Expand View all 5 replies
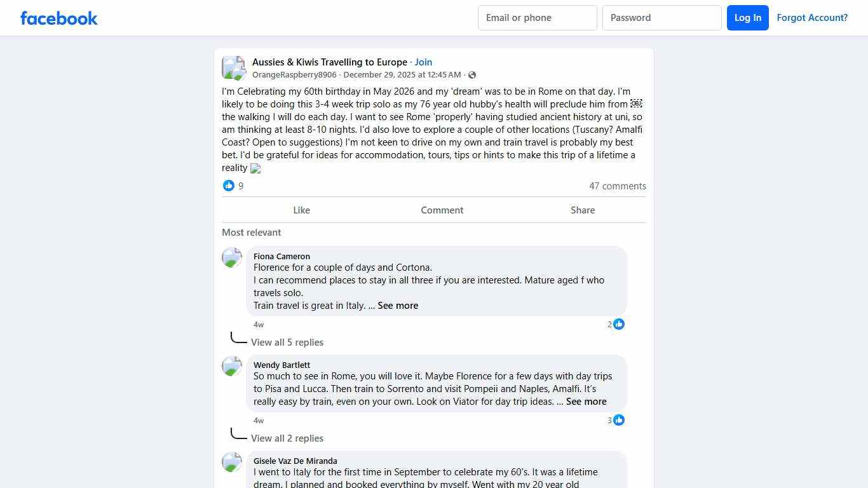 287,342
